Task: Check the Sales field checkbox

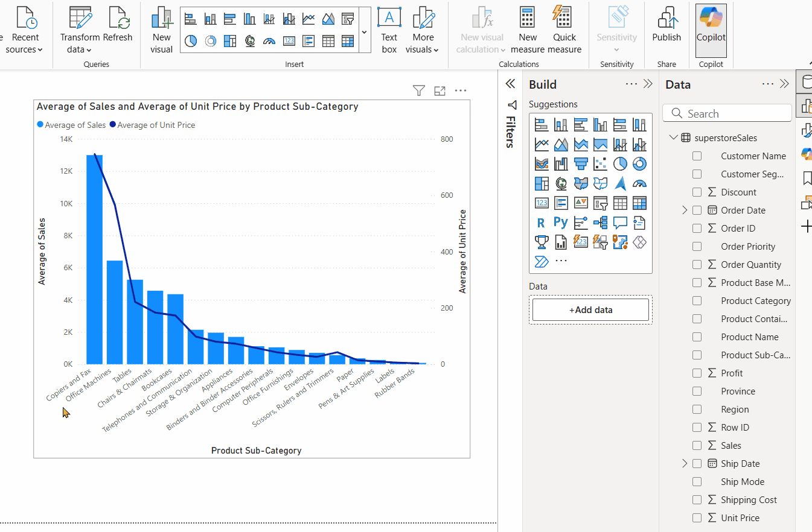Action: (697, 445)
